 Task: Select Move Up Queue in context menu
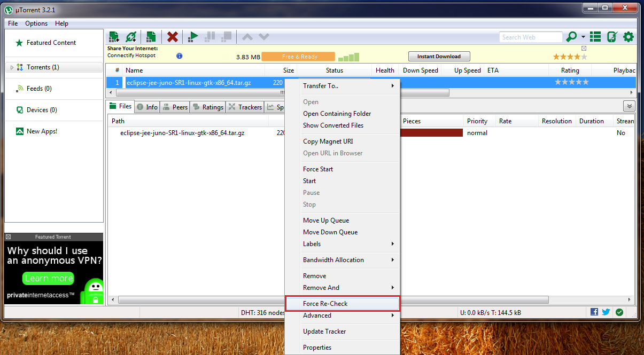(x=342, y=220)
